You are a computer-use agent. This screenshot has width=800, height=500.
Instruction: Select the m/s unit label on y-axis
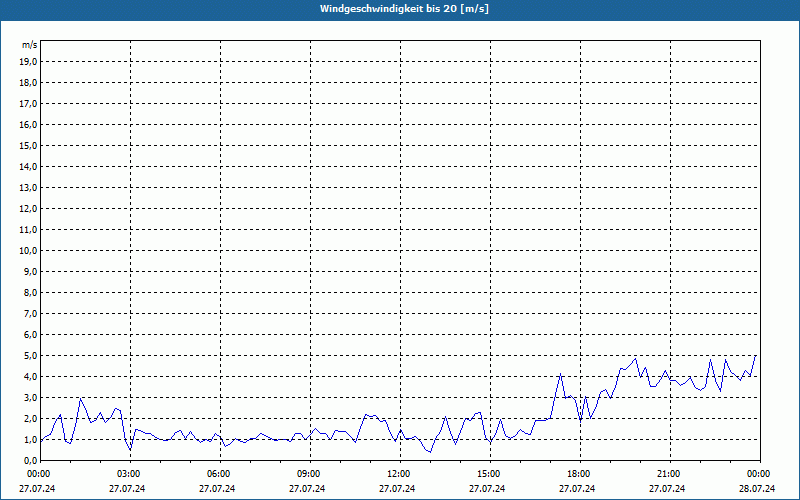[x=29, y=45]
